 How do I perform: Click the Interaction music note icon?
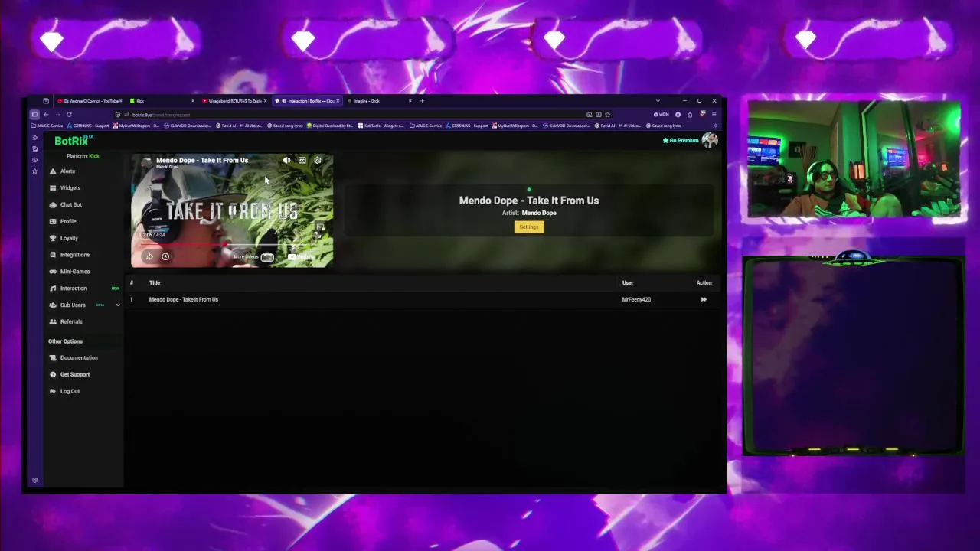[53, 289]
